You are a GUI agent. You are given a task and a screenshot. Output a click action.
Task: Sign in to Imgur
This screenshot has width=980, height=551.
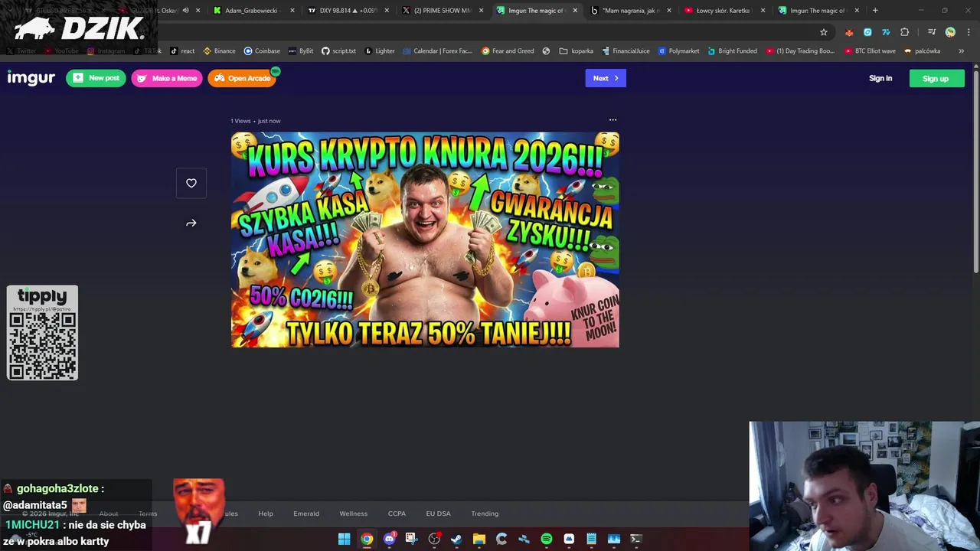coord(880,78)
